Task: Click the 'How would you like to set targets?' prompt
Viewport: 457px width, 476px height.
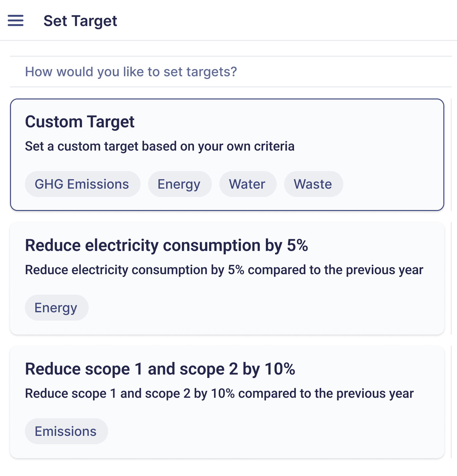Action: click(x=131, y=72)
